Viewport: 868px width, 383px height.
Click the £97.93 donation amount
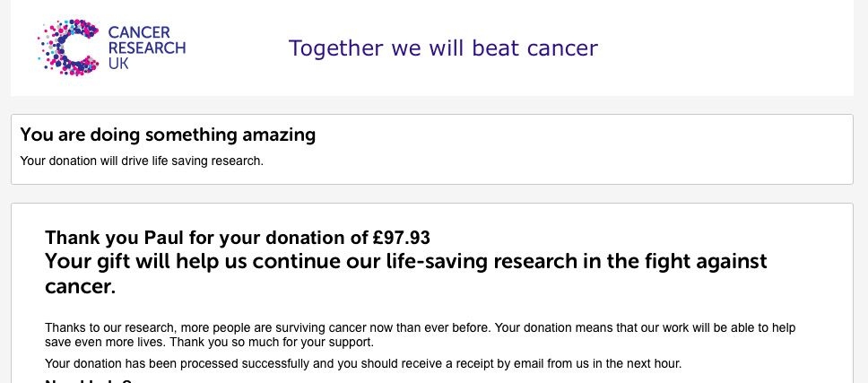[401, 238]
